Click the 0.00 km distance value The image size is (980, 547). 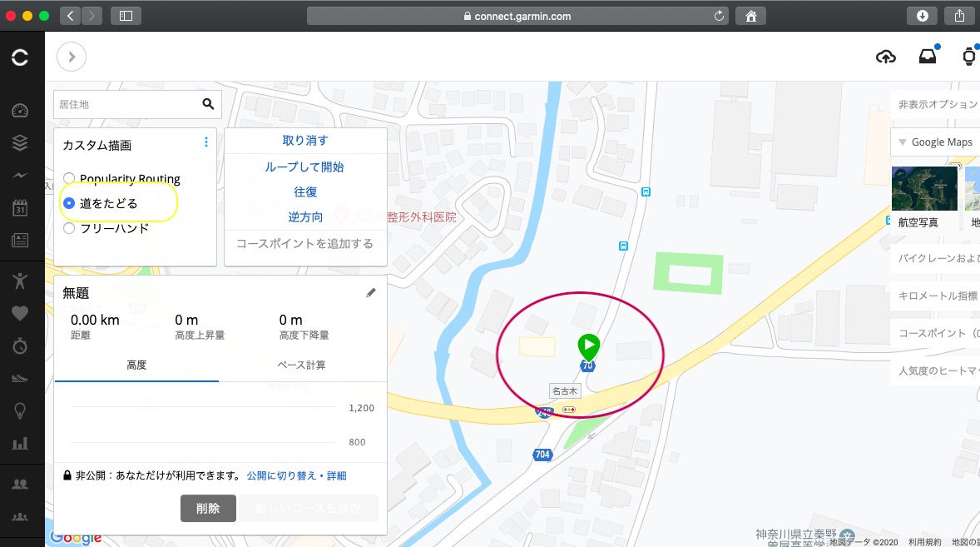(95, 320)
